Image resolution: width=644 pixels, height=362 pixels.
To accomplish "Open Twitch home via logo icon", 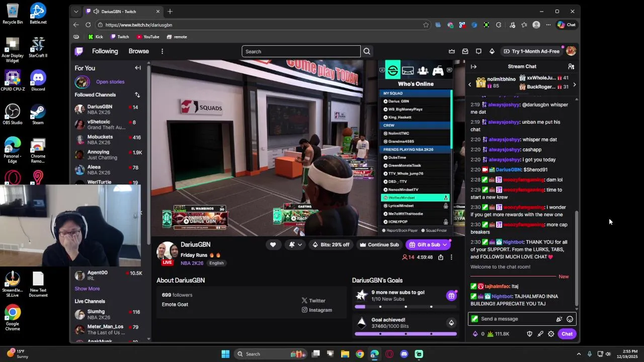I will click(x=79, y=51).
